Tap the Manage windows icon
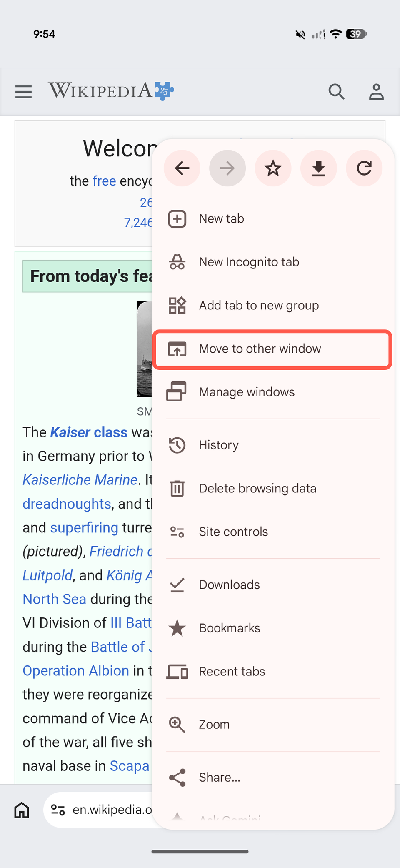This screenshot has width=400, height=868. (177, 392)
